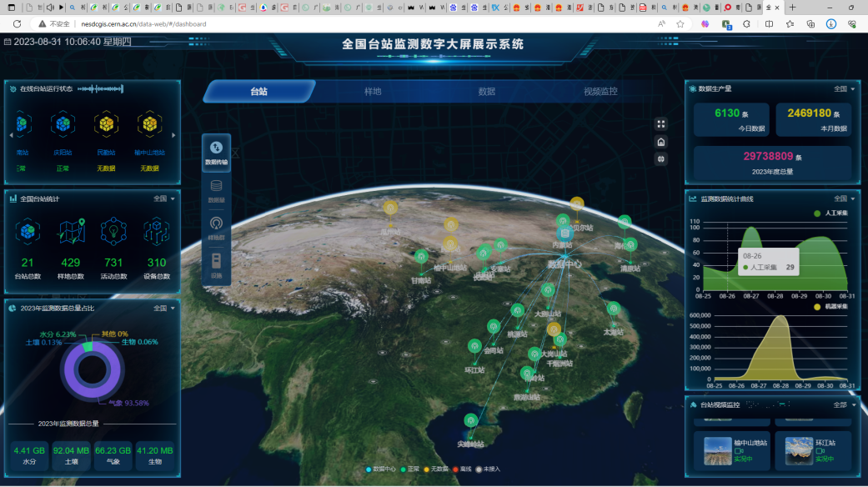This screenshot has height=487, width=868.
Task: Select the 设施 sidebar icon
Action: click(217, 266)
